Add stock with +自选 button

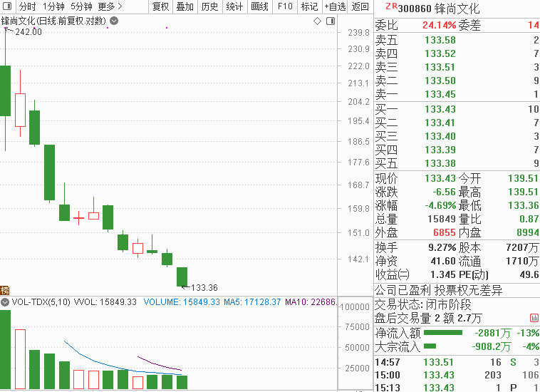pos(335,6)
